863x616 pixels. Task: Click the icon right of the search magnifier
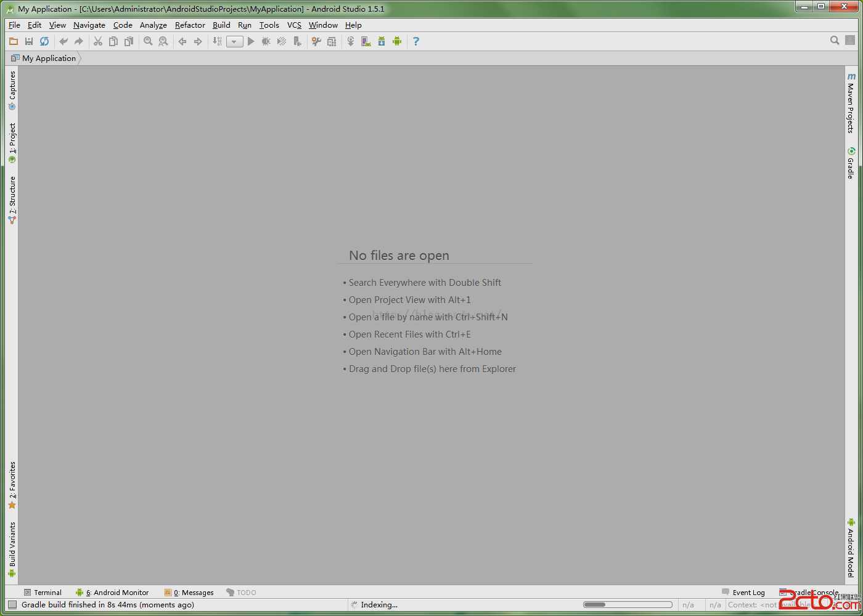850,41
